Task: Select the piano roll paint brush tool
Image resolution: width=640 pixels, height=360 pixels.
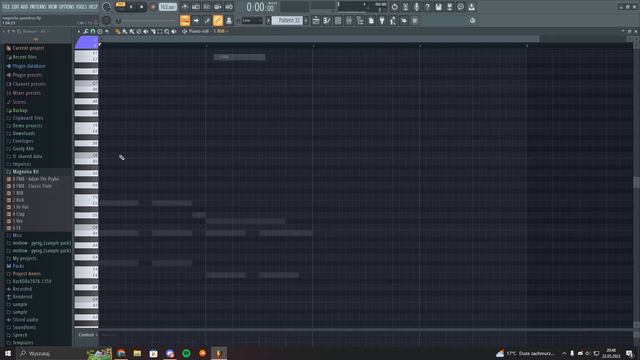Action: click(124, 31)
